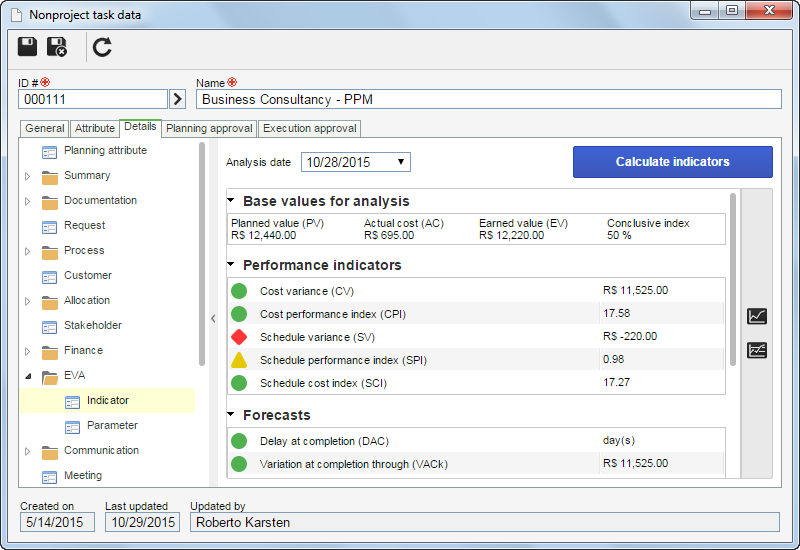This screenshot has height=550, width=800.
Task: Open the Execution approval tab
Action: click(x=310, y=128)
